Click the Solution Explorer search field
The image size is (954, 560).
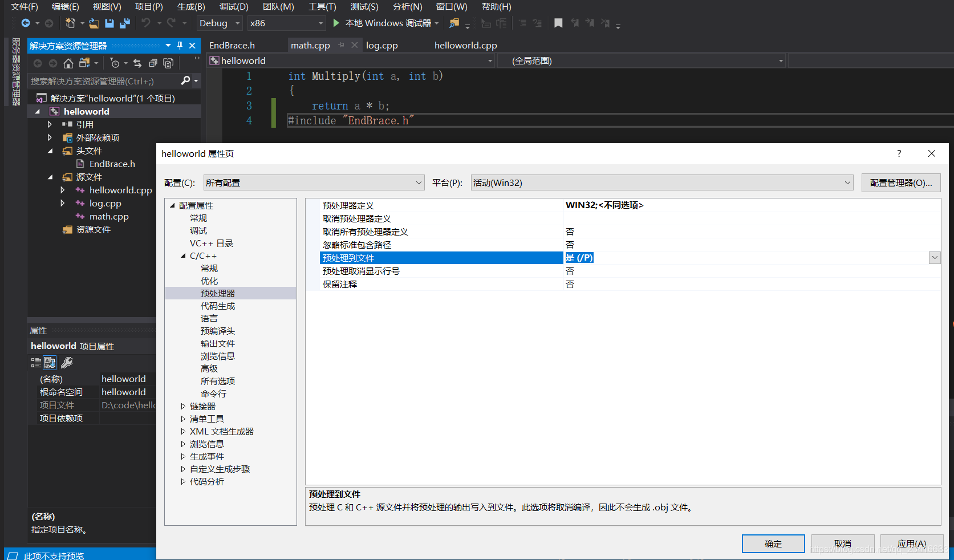104,81
